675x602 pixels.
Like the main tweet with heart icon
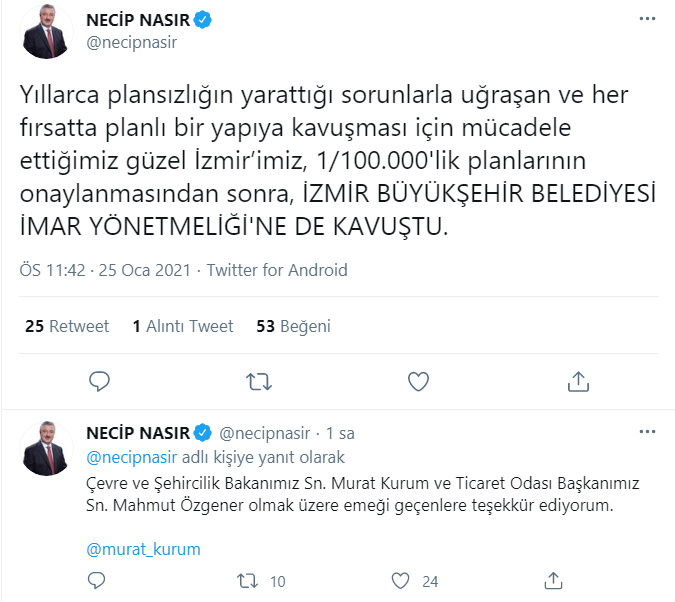(x=419, y=381)
